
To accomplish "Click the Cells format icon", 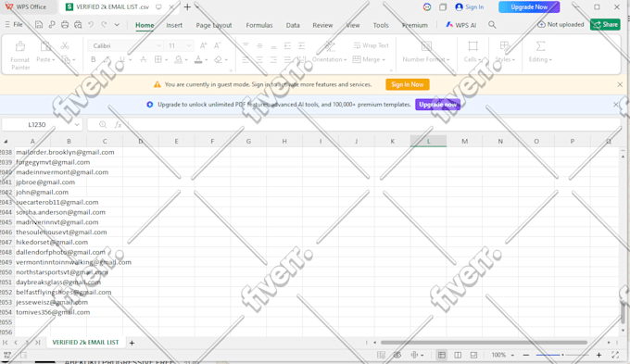I will pyautogui.click(x=472, y=46).
